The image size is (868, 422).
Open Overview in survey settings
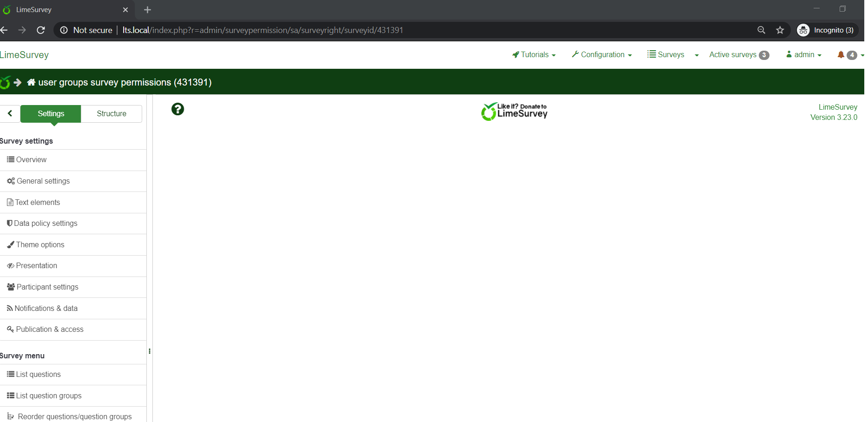73,160
